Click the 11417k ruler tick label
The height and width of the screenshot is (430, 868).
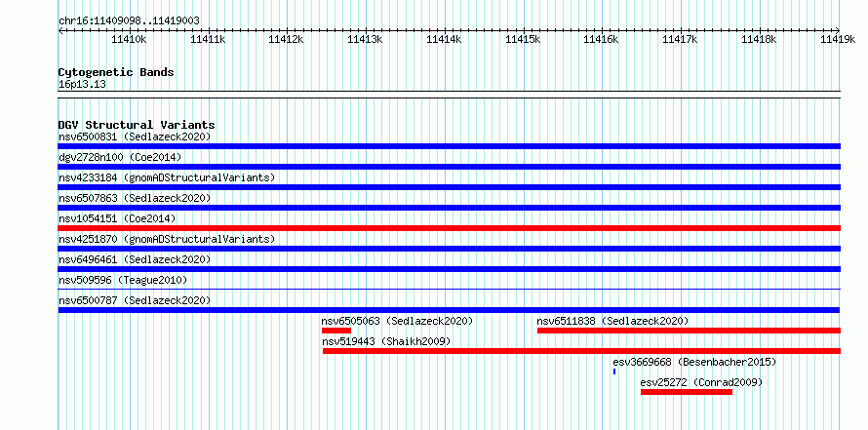click(681, 39)
